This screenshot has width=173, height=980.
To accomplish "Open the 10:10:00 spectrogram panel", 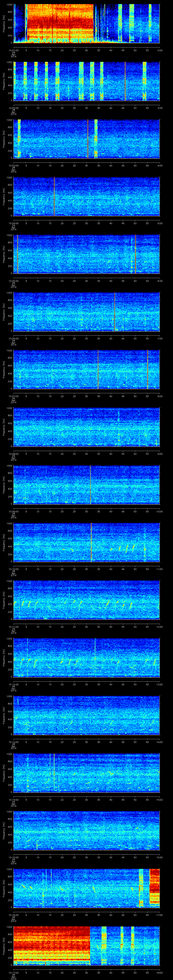I will pos(86,543).
